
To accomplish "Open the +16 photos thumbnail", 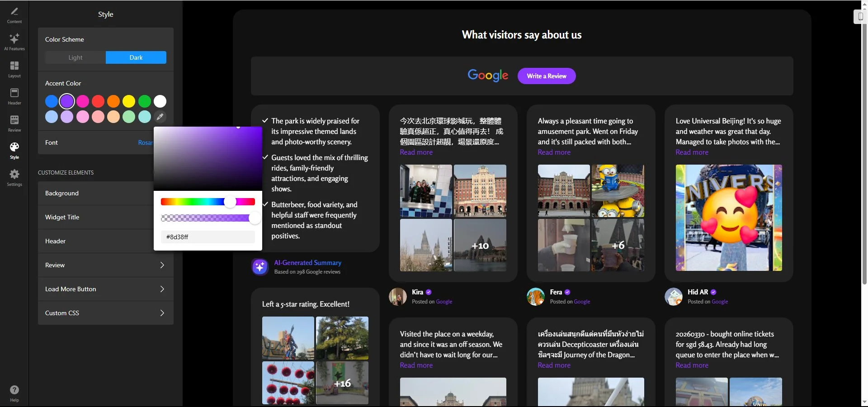I will point(342,383).
